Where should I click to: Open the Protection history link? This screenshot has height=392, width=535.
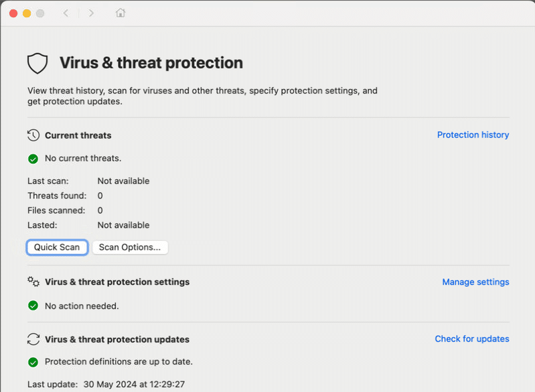(x=473, y=135)
